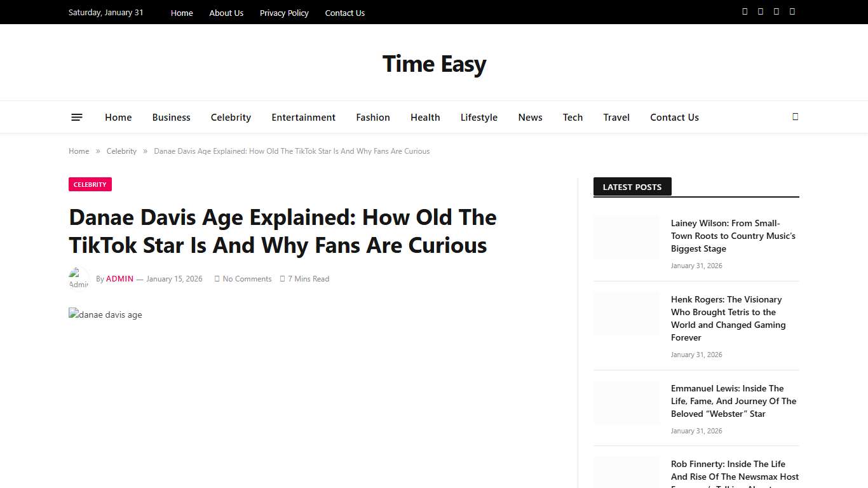Select Fashion from the navigation menu
The width and height of the screenshot is (868, 488).
pos(372,117)
